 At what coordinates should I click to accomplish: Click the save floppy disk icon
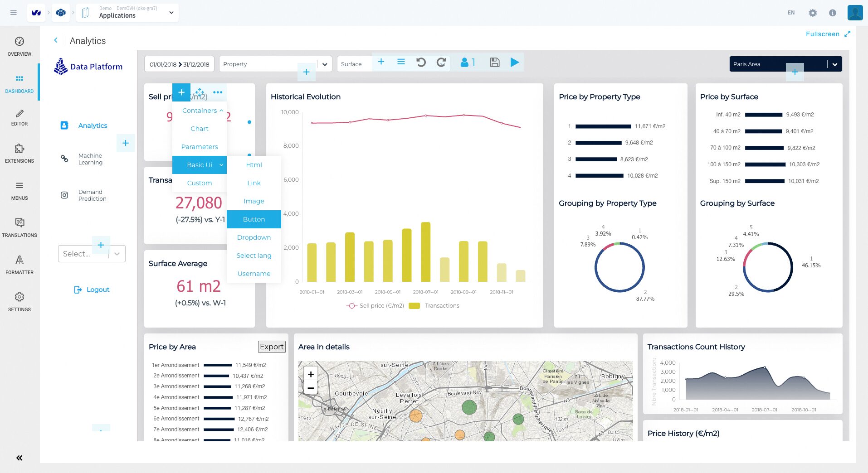tap(495, 63)
